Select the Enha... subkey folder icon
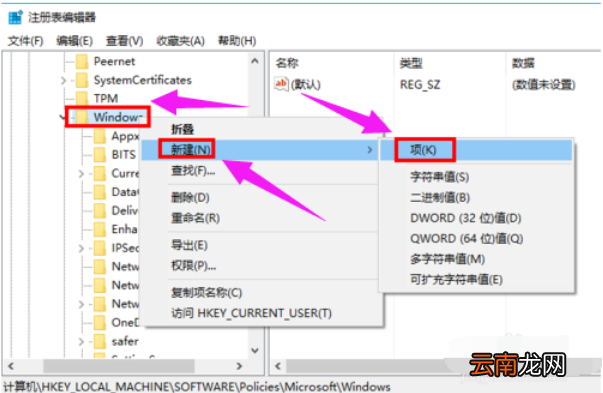Viewport: 603px width, 393px height. click(x=100, y=229)
